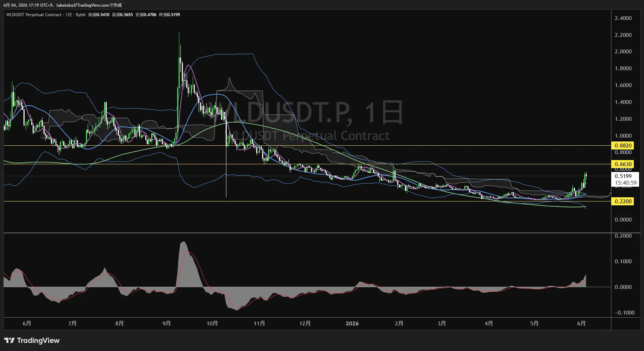Click the low value 安値0.4706
The height and width of the screenshot is (351, 644).
[x=146, y=15]
